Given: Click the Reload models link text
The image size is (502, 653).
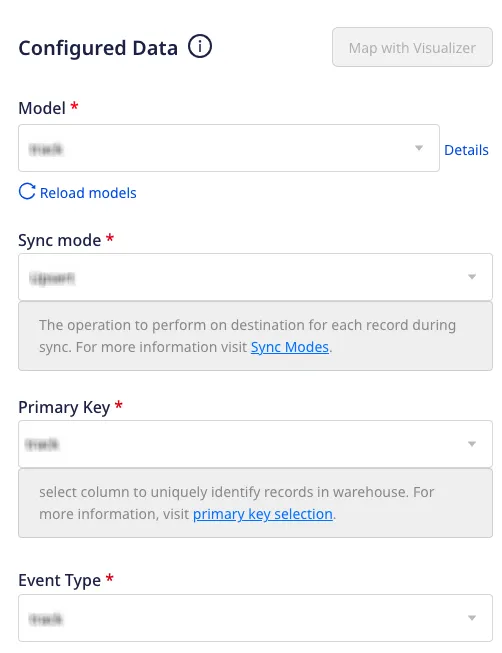Looking at the screenshot, I should click(88, 193).
